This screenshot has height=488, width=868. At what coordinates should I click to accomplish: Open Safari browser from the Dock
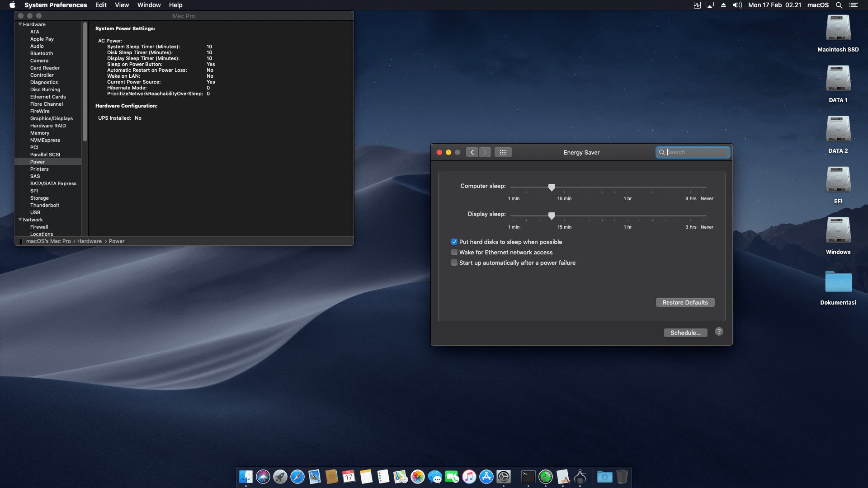tap(297, 477)
